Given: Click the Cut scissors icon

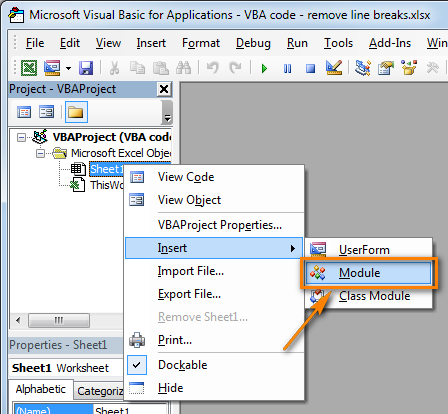Looking at the screenshot, I should 114,68.
